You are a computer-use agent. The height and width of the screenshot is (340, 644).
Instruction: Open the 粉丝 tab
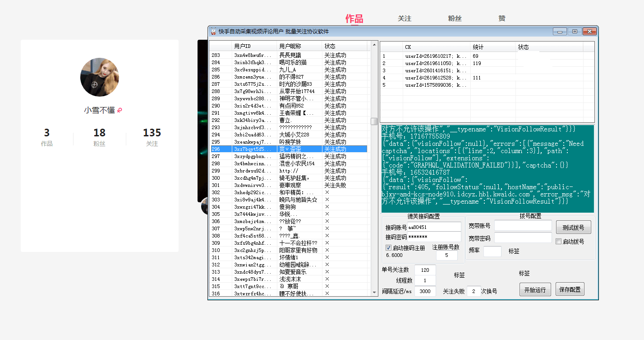[455, 19]
